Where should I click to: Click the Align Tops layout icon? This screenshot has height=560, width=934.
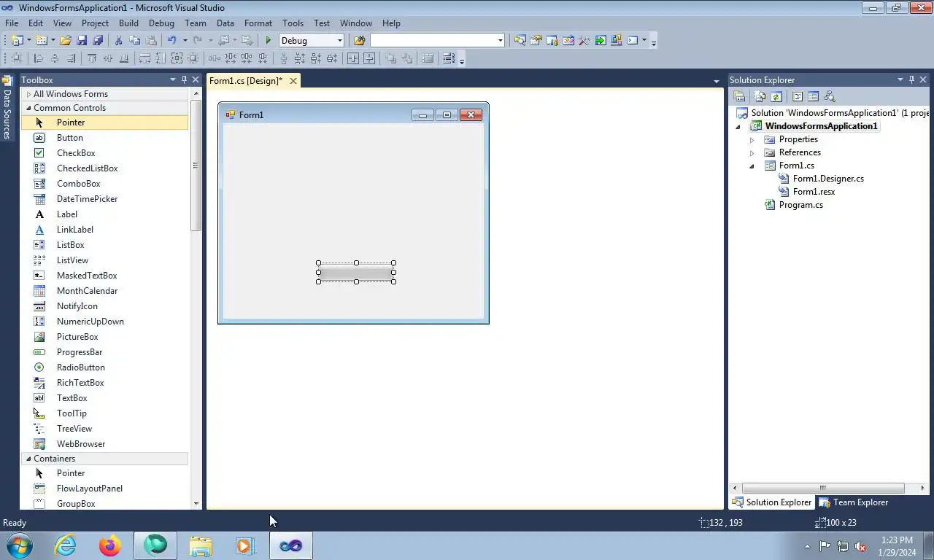92,58
